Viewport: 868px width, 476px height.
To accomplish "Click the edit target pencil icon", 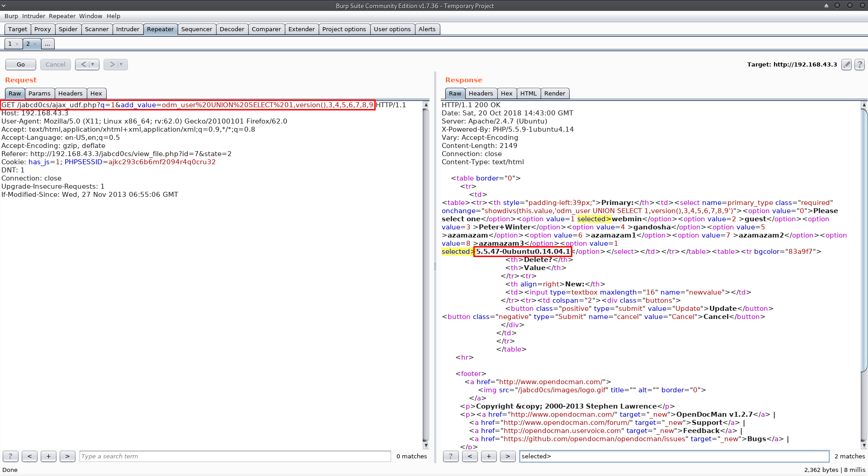I will [847, 65].
